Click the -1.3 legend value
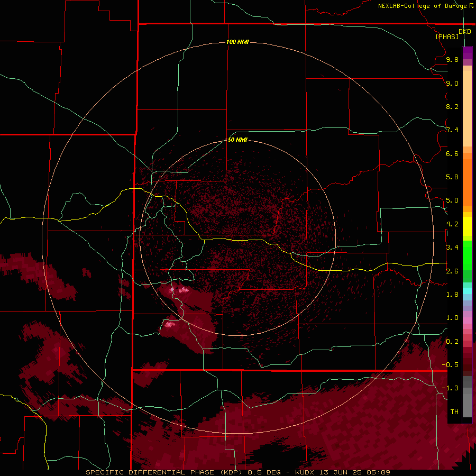 click(450, 388)
